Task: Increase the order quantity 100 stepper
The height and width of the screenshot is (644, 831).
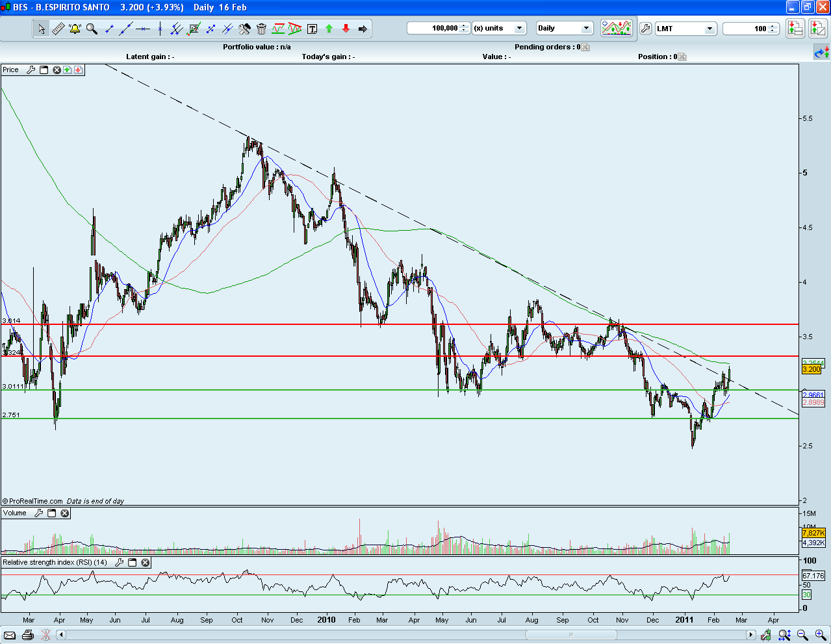Action: (x=773, y=26)
